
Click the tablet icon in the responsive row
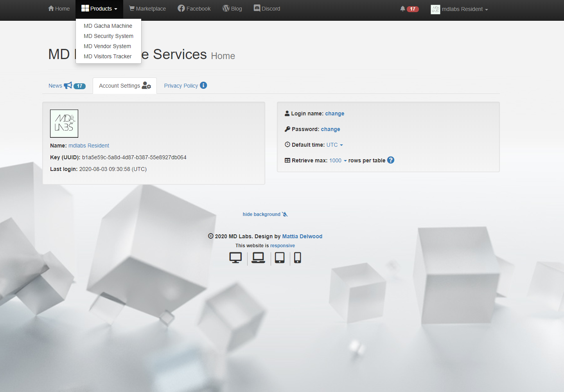point(279,258)
